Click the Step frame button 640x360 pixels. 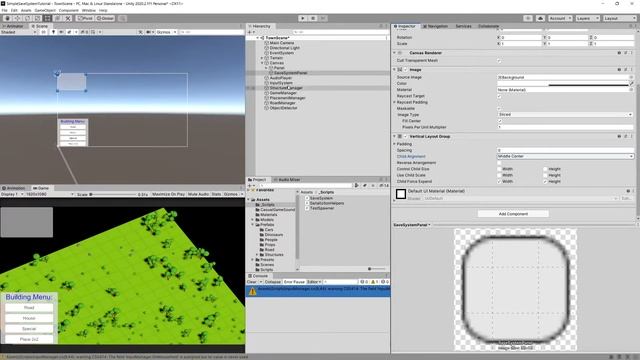coord(323,18)
